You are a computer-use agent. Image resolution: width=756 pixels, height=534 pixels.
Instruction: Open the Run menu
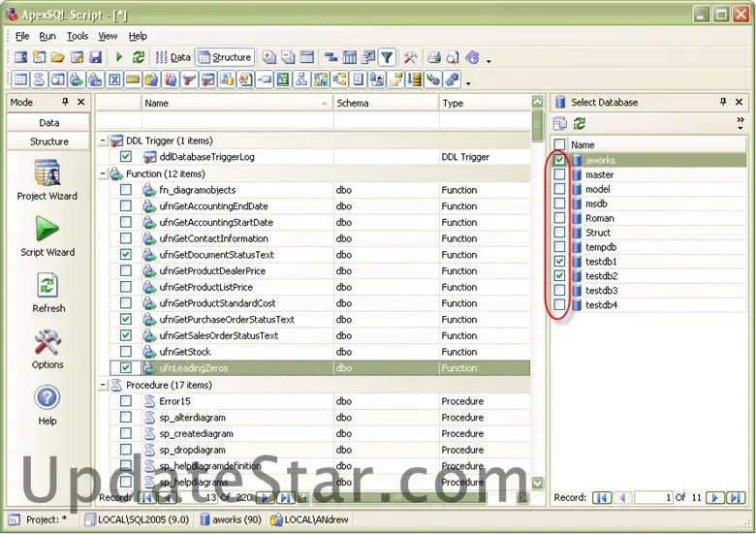point(47,36)
